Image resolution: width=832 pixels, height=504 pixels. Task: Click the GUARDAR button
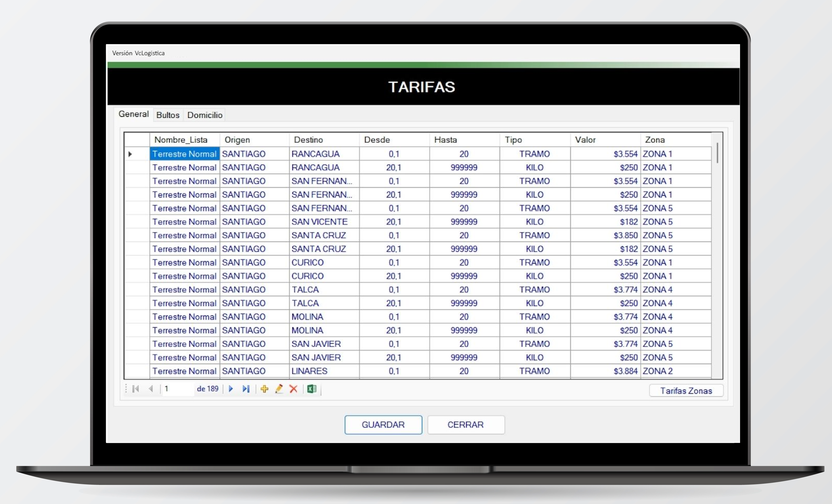[x=383, y=425]
